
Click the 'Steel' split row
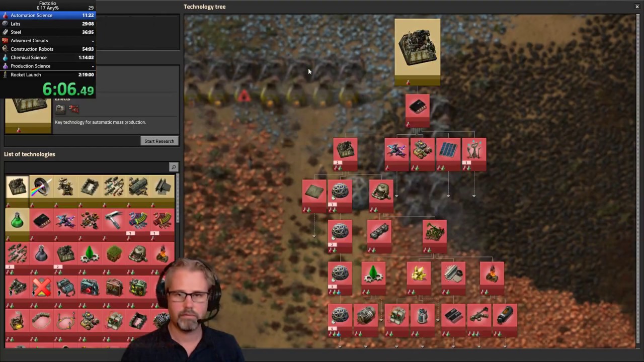[x=47, y=32]
